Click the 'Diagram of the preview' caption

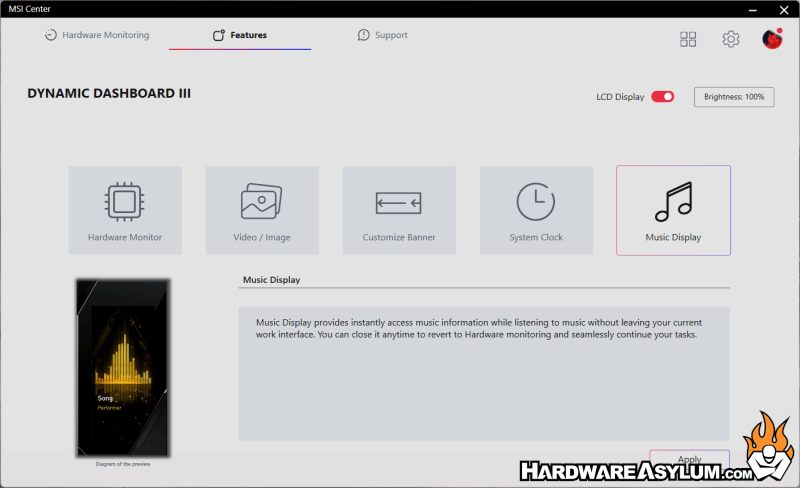(123, 464)
